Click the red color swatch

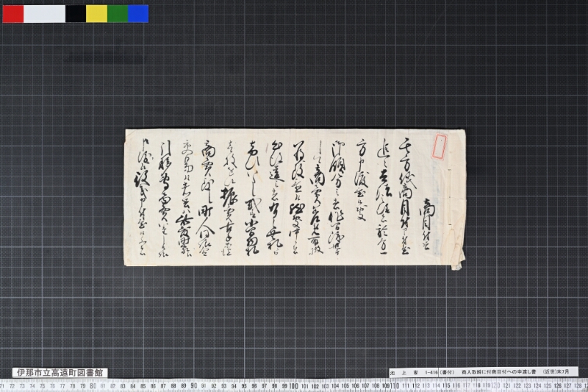[12, 13]
